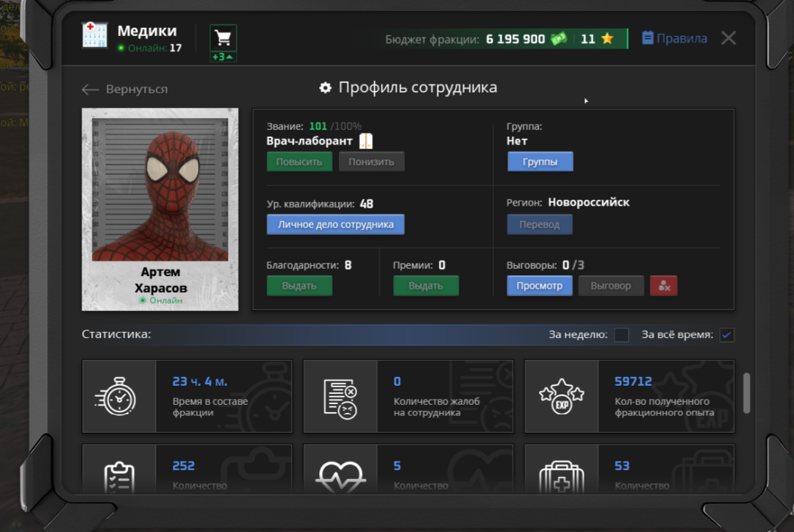794x532 pixels.
Task: Click the heartbeat statistic icon
Action: pyautogui.click(x=340, y=477)
